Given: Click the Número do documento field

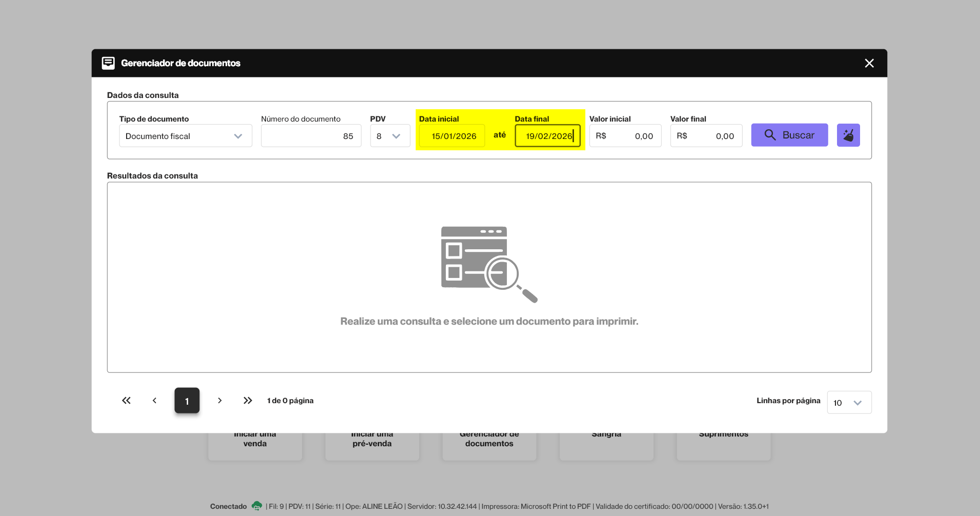Looking at the screenshot, I should 311,136.
